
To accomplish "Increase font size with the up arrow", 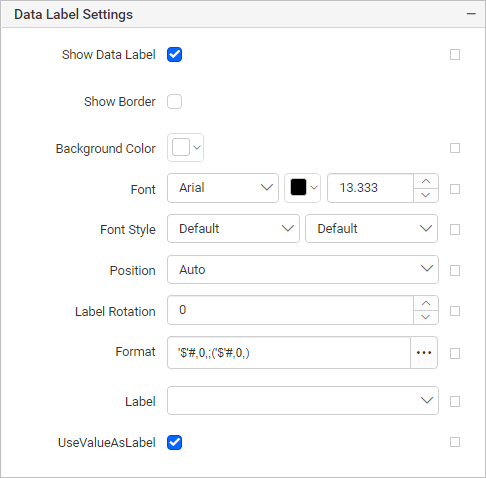I will 426,181.
